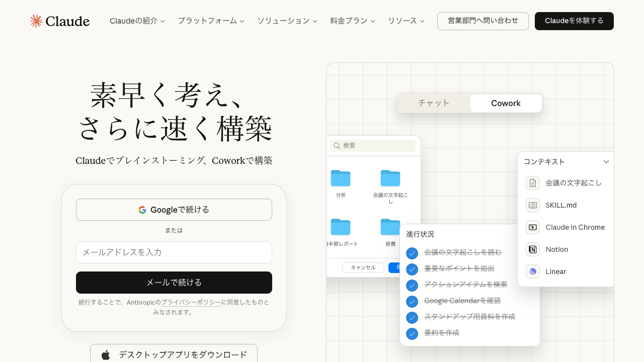This screenshot has width=644, height=362.
Task: Open the SKILL.md document icon
Action: coord(532,205)
